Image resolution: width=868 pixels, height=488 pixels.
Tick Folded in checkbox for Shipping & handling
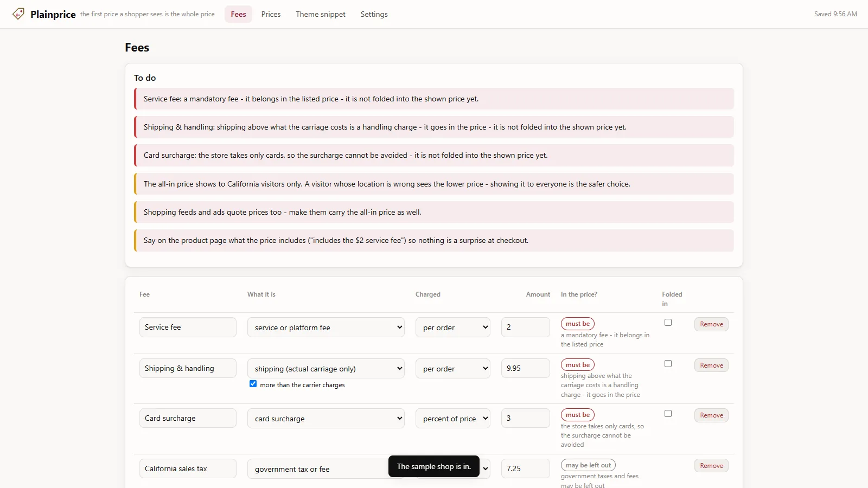point(668,364)
